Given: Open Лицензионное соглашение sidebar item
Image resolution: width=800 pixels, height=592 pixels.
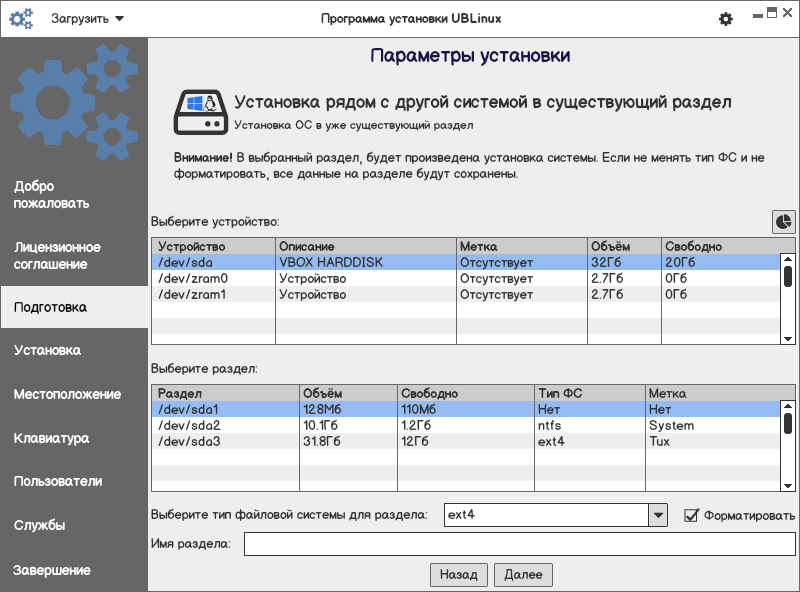Looking at the screenshot, I should [x=74, y=255].
